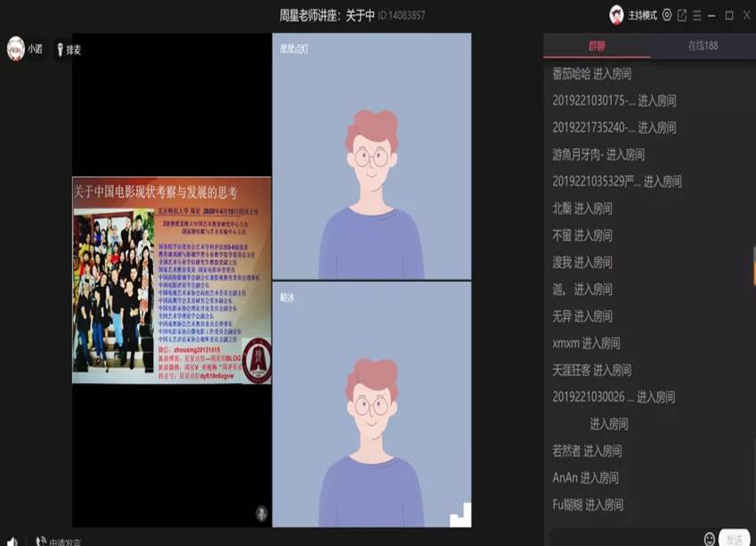This screenshot has width=756, height=546.
Task: Click the presentation slide thumbnail
Action: coord(172,280)
